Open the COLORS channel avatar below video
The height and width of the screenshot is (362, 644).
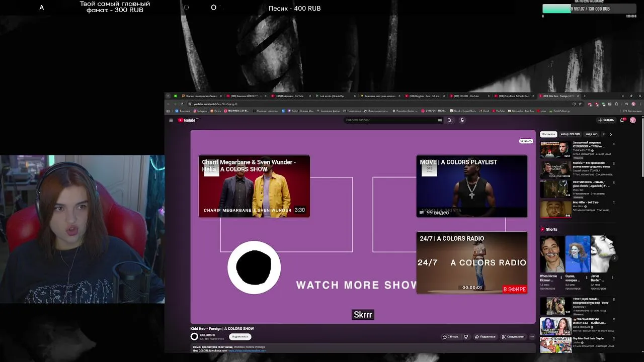click(x=194, y=337)
